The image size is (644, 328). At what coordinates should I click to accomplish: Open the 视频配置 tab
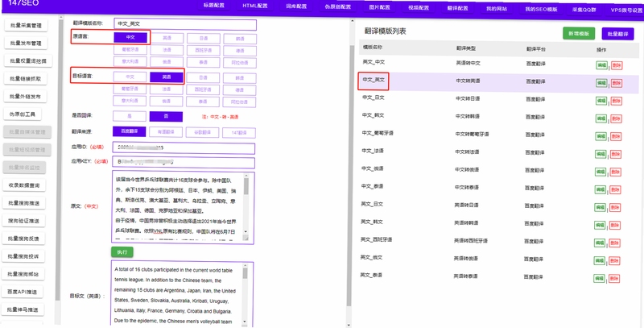[x=419, y=7]
